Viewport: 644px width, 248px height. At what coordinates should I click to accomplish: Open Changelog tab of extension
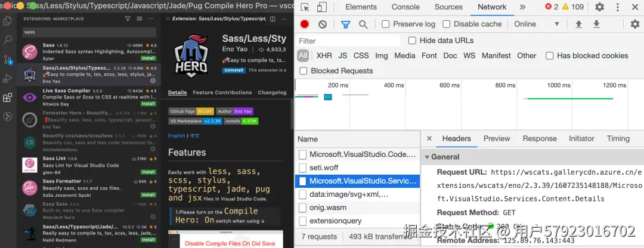pos(273,93)
